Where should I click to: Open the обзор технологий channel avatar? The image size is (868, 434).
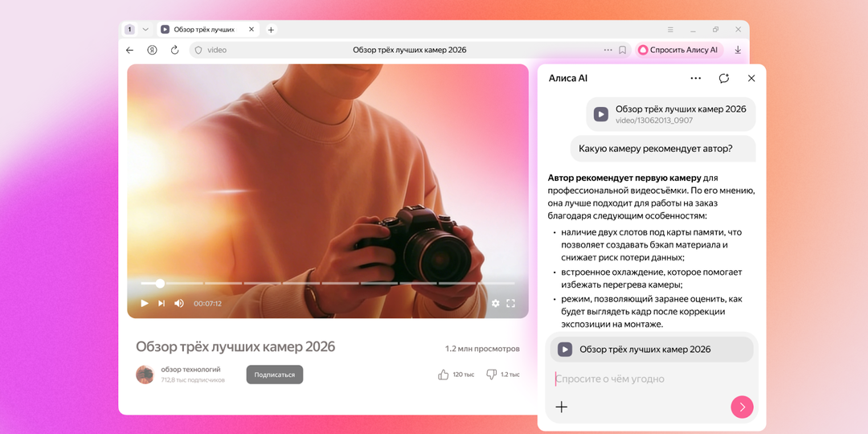click(145, 375)
